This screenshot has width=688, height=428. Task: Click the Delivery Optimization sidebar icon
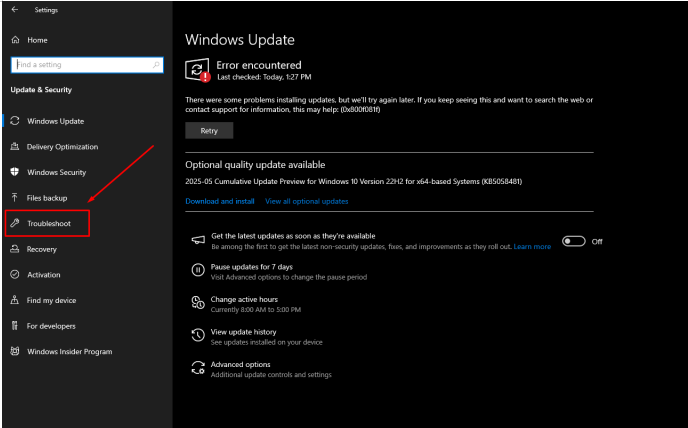click(x=15, y=147)
